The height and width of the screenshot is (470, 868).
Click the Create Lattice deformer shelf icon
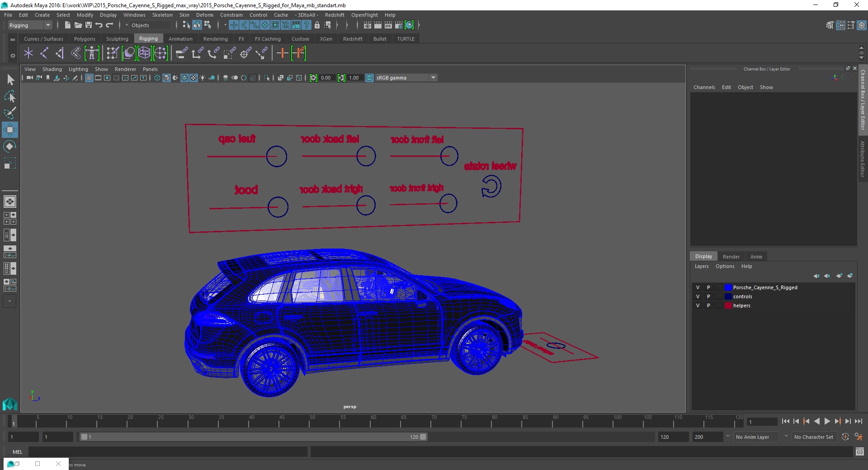[145, 53]
